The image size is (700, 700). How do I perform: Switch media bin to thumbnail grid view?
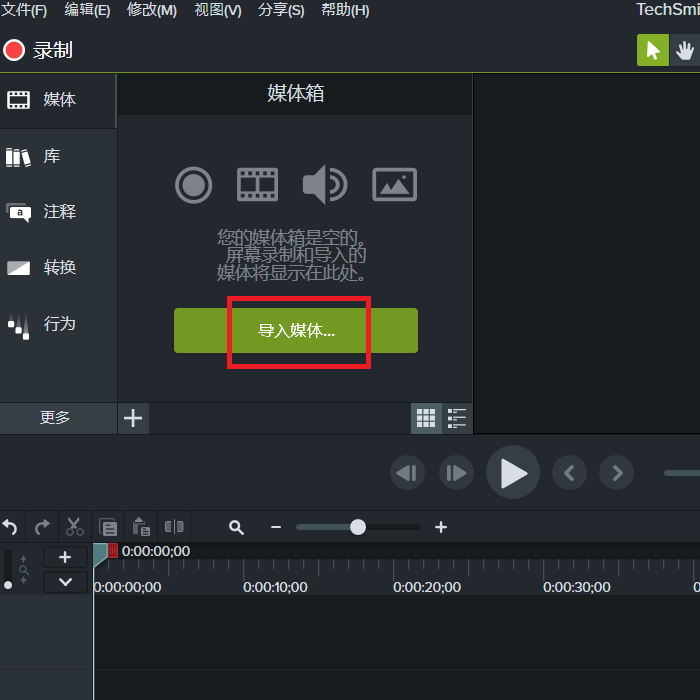(426, 418)
